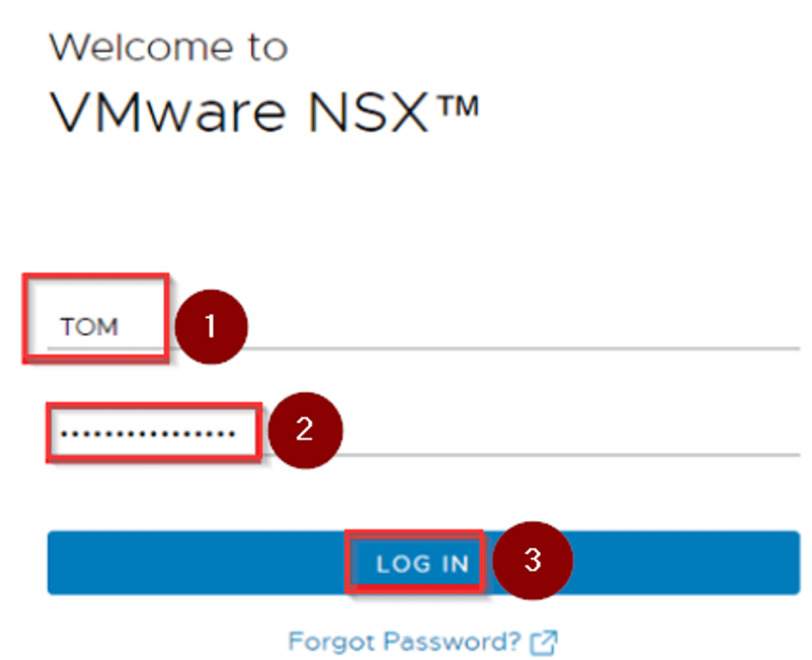Click the numbered step 3 circle marker
Image resolution: width=812 pixels, height=660 pixels.
coord(533,560)
